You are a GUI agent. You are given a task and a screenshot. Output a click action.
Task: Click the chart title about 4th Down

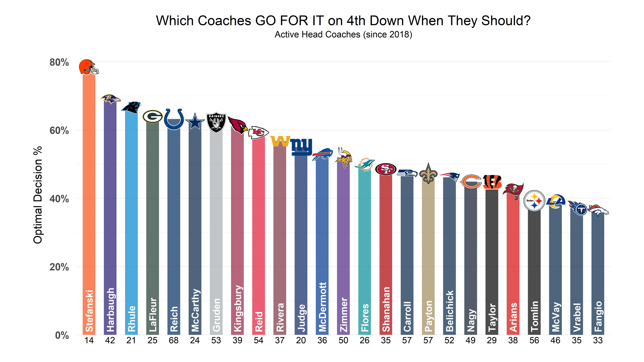tap(343, 20)
